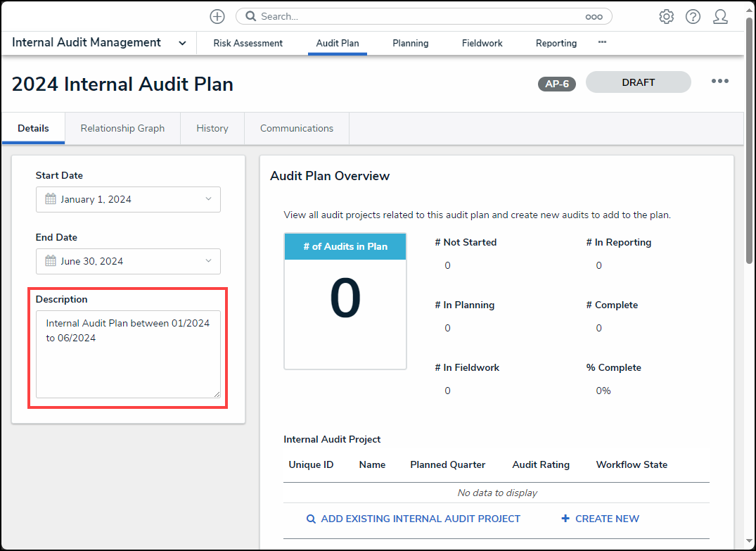Open the Internal Audit Management app dropdown
This screenshot has width=756, height=551.
(182, 43)
